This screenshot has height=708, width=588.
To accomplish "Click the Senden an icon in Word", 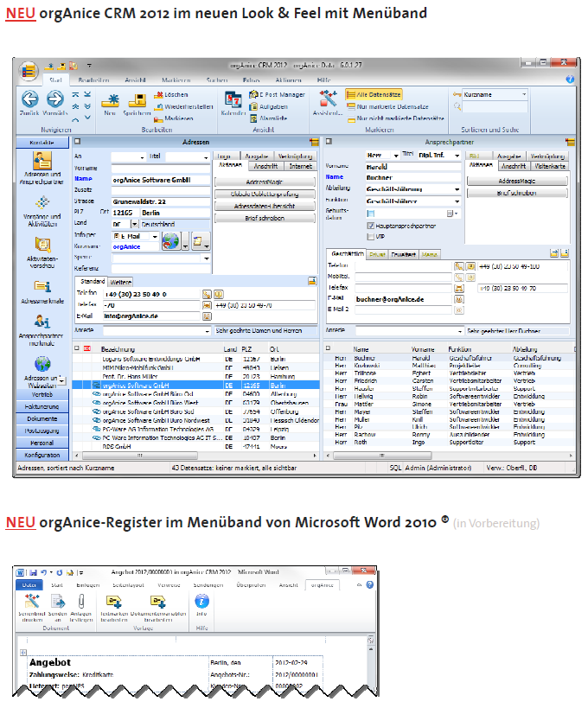I will click(x=57, y=602).
